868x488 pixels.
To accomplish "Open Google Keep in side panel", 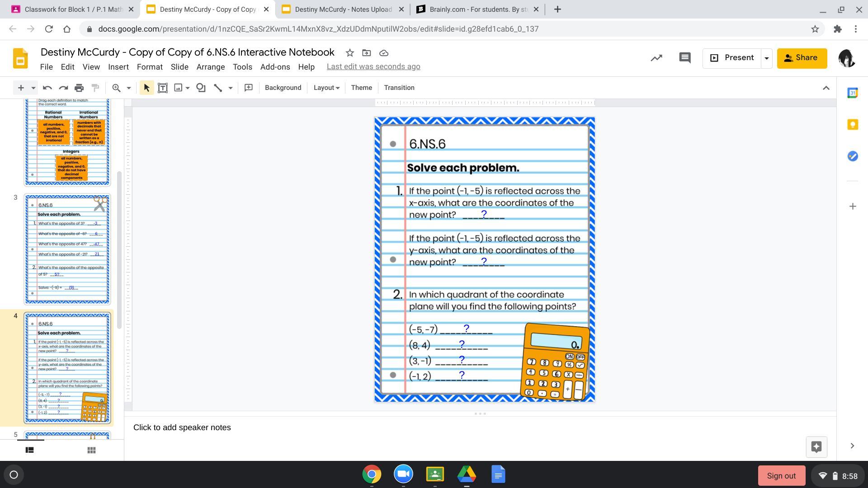I will [852, 125].
